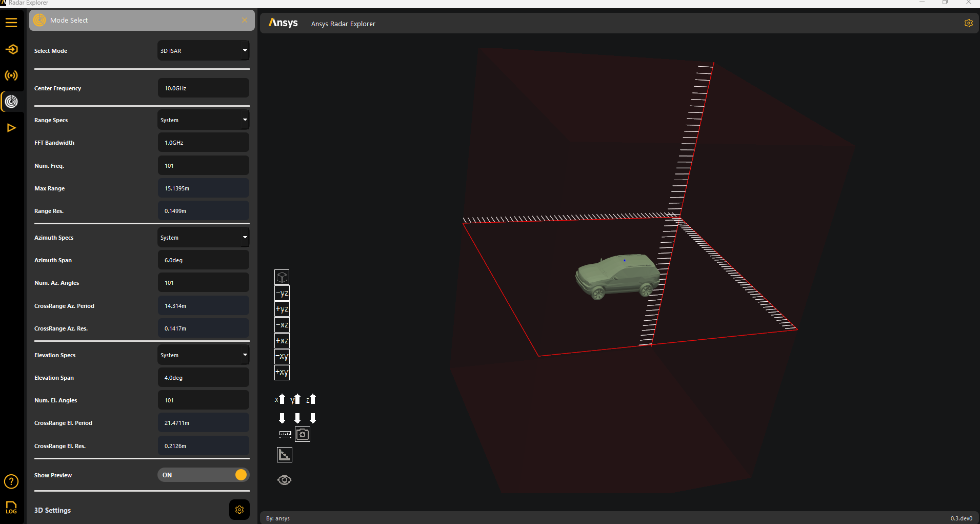
Task: Click the triangle angle tool icon
Action: 285,455
